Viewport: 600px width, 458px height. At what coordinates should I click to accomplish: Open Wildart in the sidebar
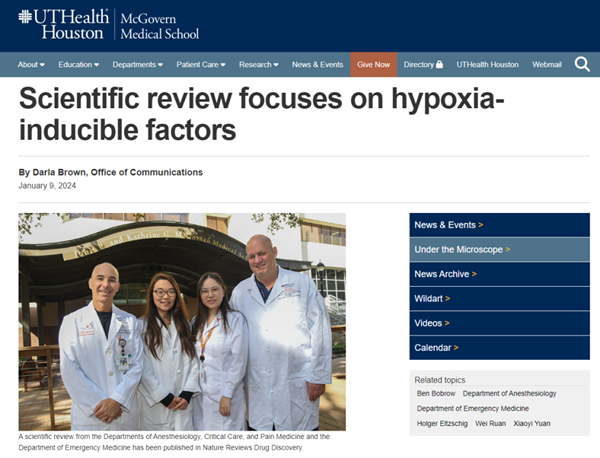[432, 298]
